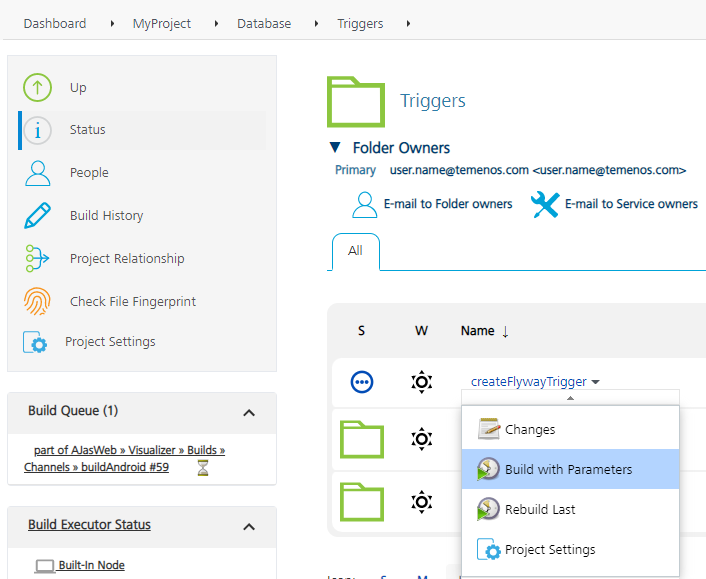
Task: Collapse the Folder Owners section
Action: point(335,148)
